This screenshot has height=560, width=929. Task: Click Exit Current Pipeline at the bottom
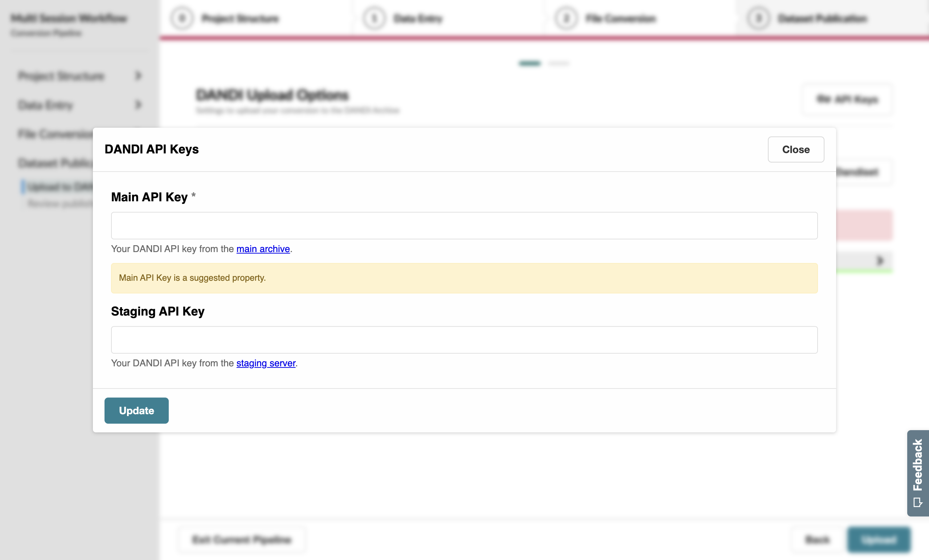[242, 540]
